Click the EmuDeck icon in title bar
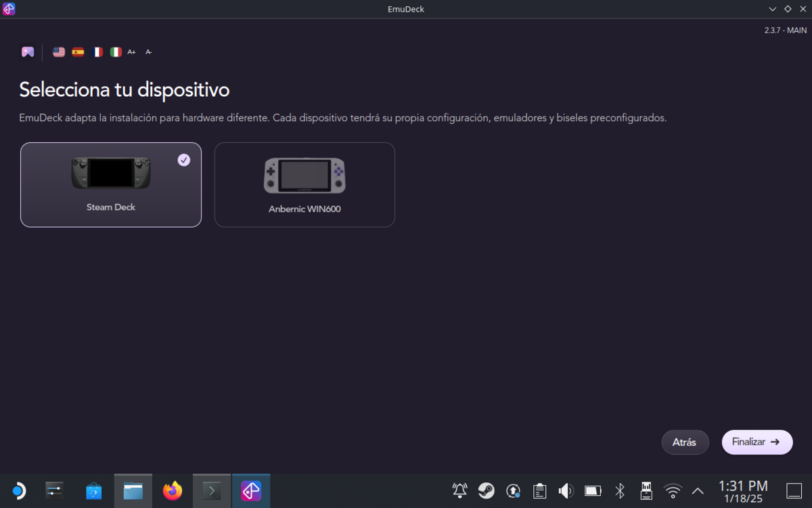 [x=9, y=9]
